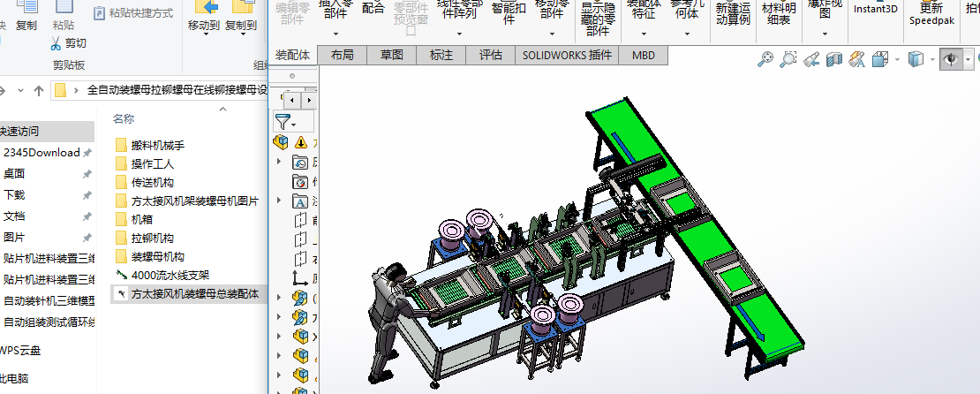Image resolution: width=980 pixels, height=394 pixels.
Task: Click the File Explorer address path box
Action: click(159, 90)
